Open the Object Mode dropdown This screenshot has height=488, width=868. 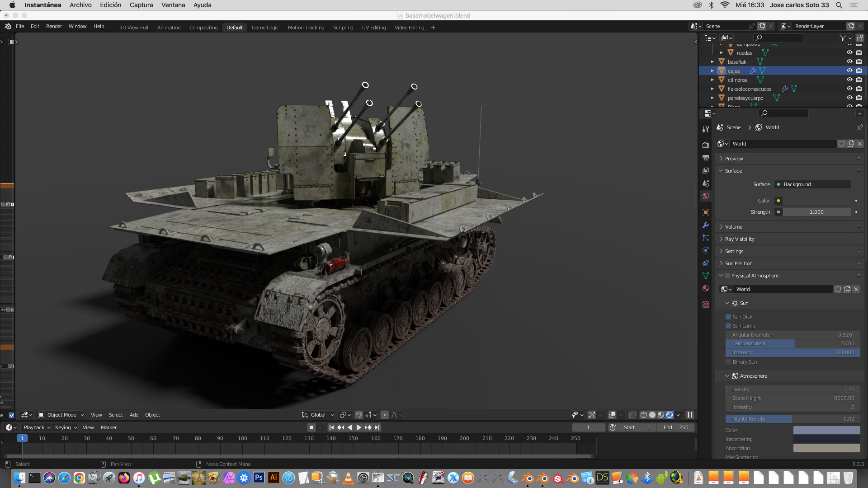[61, 415]
